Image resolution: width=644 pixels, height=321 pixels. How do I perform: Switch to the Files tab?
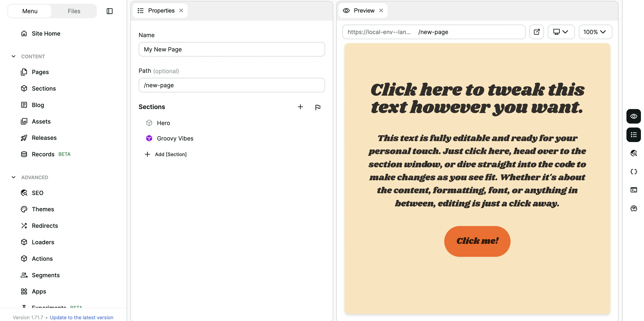pos(74,11)
